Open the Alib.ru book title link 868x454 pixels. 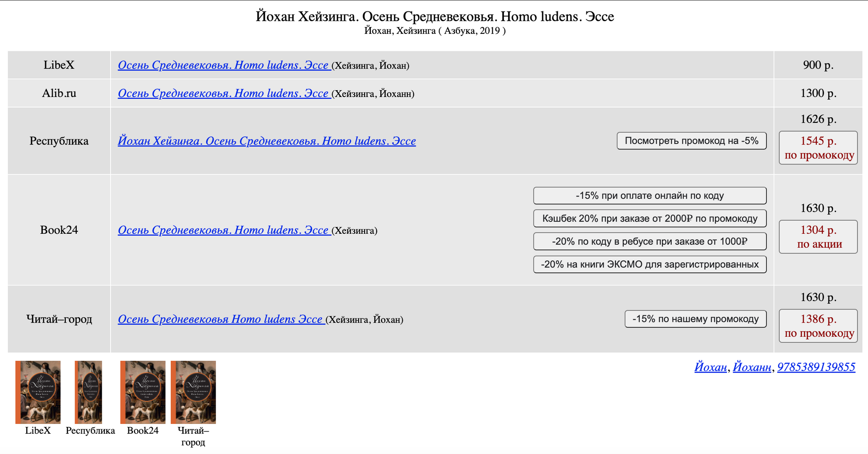[224, 93]
